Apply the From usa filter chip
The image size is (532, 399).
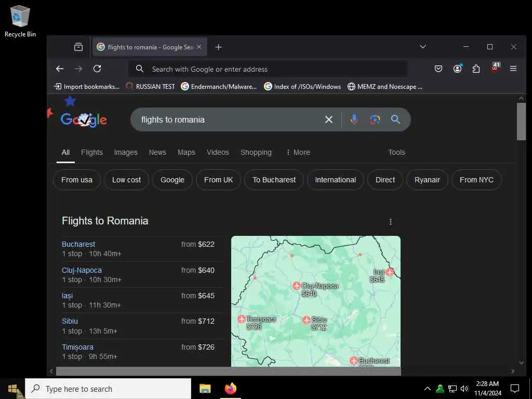pyautogui.click(x=77, y=180)
